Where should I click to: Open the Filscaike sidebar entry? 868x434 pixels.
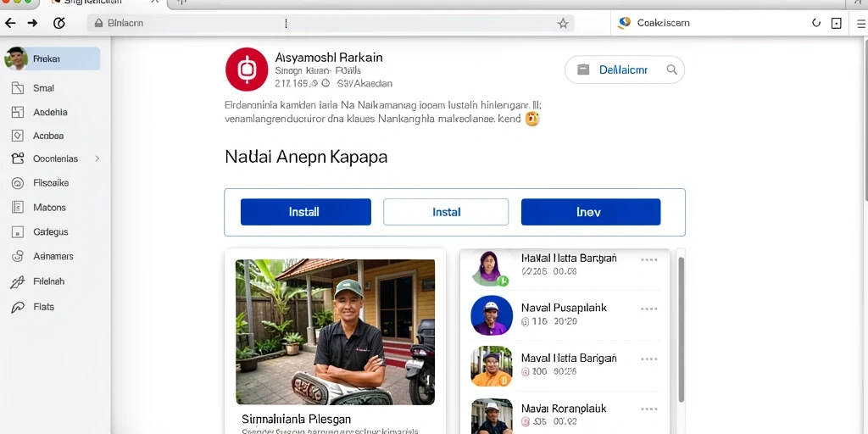(51, 183)
